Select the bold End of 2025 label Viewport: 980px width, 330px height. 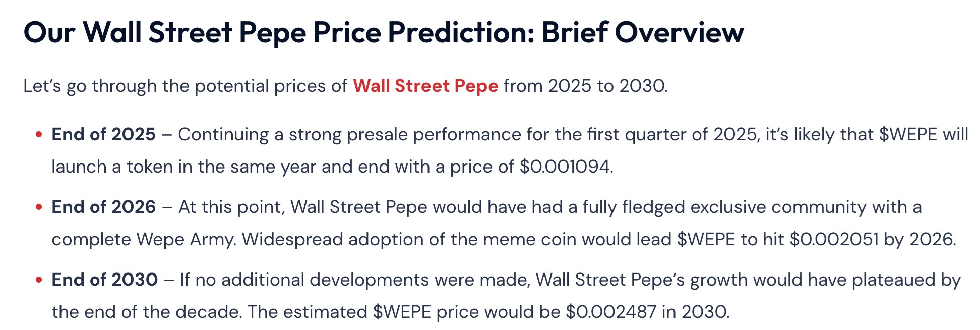(x=104, y=134)
